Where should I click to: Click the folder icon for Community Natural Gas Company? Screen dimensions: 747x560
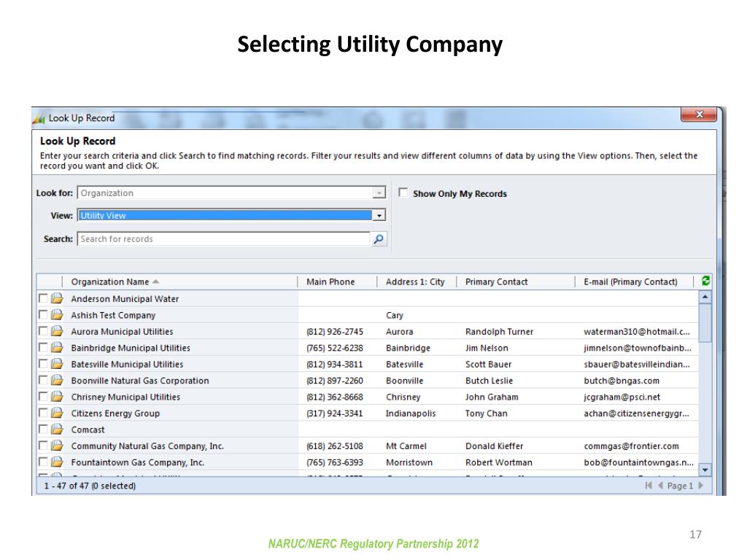[57, 446]
